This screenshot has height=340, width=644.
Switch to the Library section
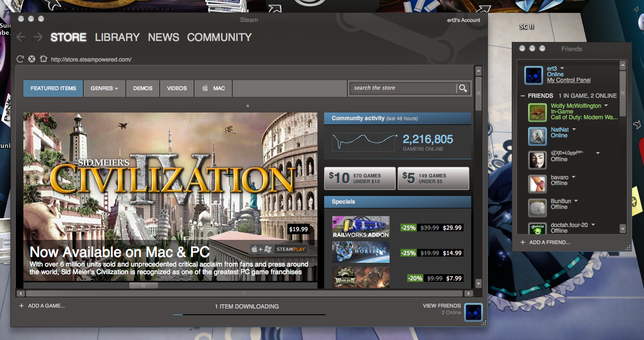point(117,37)
